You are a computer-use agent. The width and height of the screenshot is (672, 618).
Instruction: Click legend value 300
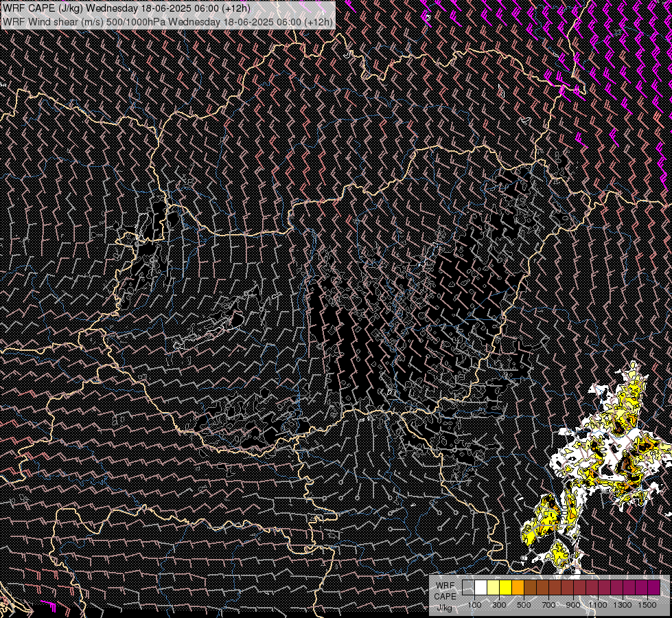coord(499,605)
